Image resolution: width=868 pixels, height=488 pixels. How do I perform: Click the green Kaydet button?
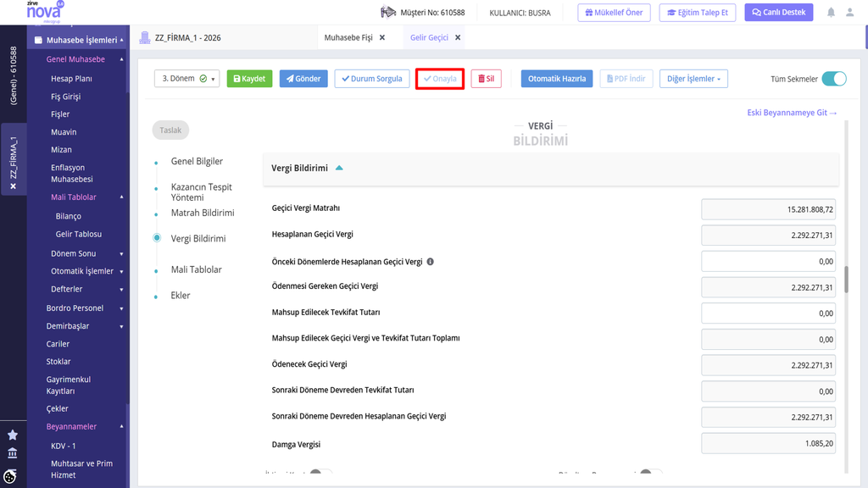(250, 79)
